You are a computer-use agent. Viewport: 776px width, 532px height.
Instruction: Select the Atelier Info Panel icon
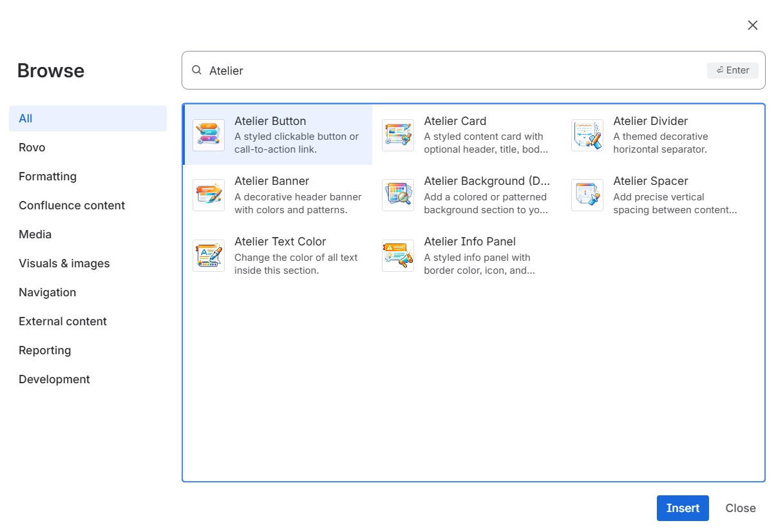click(398, 256)
